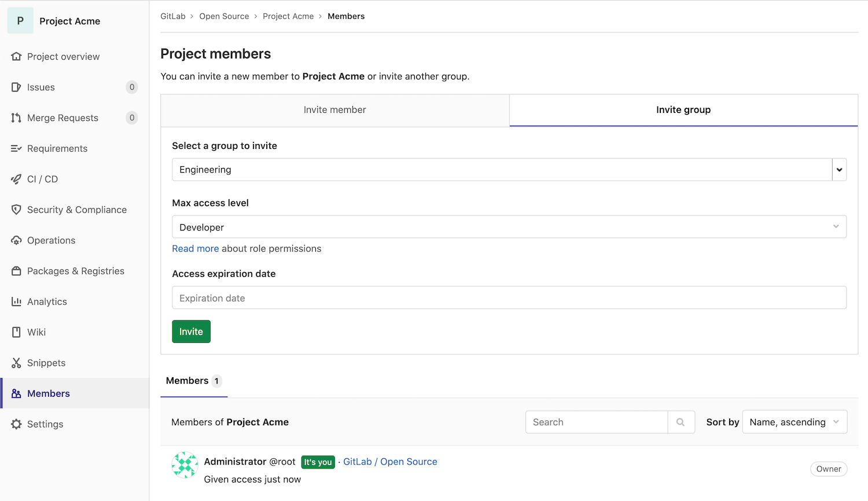Click the Settings gear icon
The width and height of the screenshot is (868, 501).
[x=16, y=425]
